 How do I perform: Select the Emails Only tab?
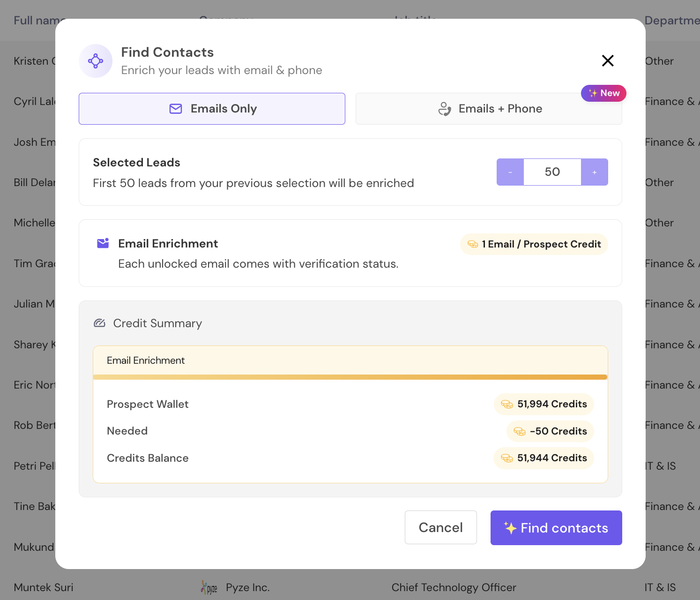(212, 109)
